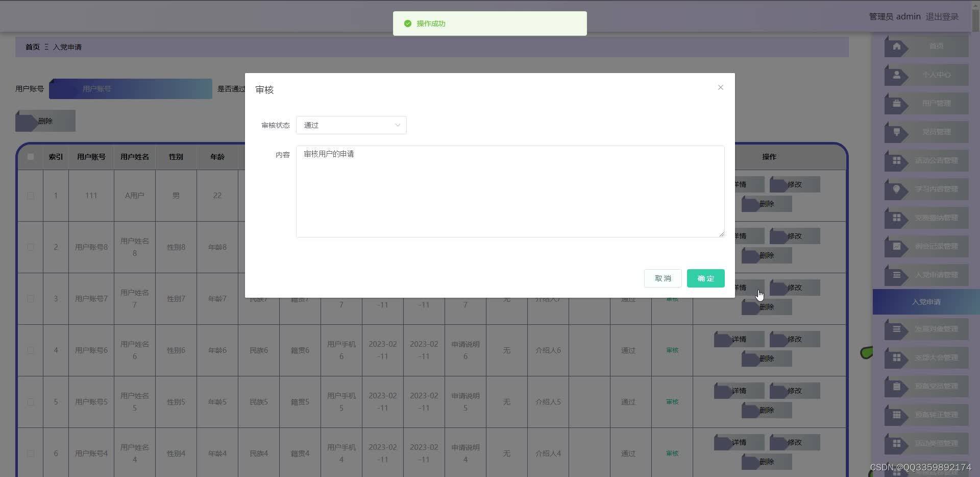Screen dimensions: 980x477
Task: Open 用户管理 via its briefcase icon
Action: [896, 104]
